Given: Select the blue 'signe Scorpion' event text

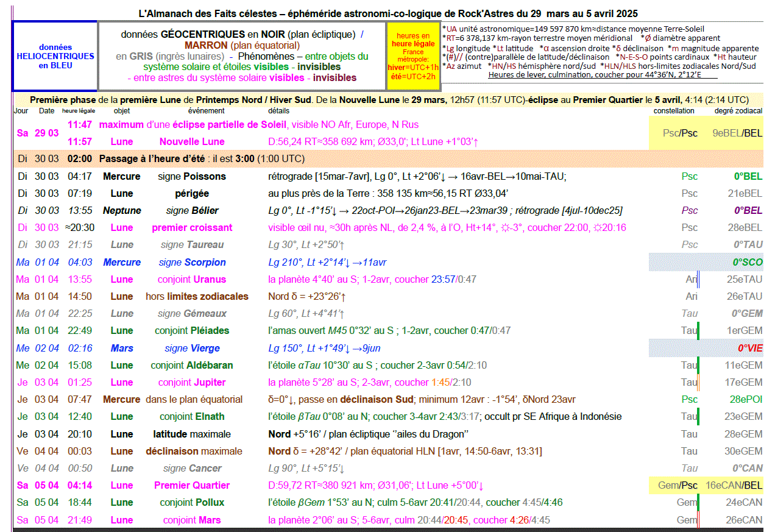Looking at the screenshot, I should point(192,263).
